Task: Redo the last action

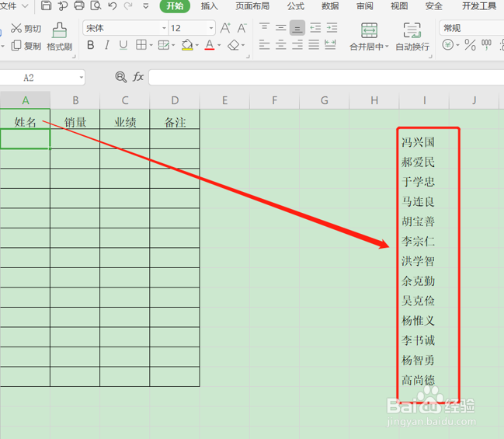Action: (x=128, y=5)
